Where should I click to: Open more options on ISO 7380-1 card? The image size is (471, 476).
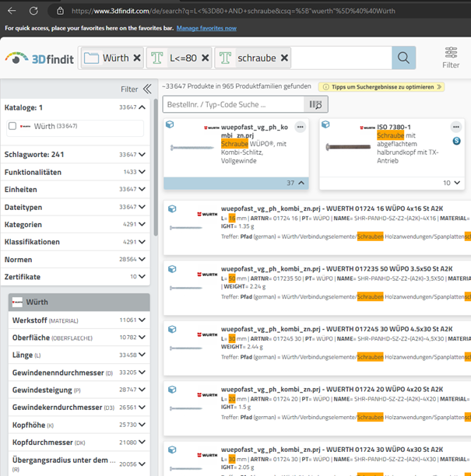[x=455, y=127]
